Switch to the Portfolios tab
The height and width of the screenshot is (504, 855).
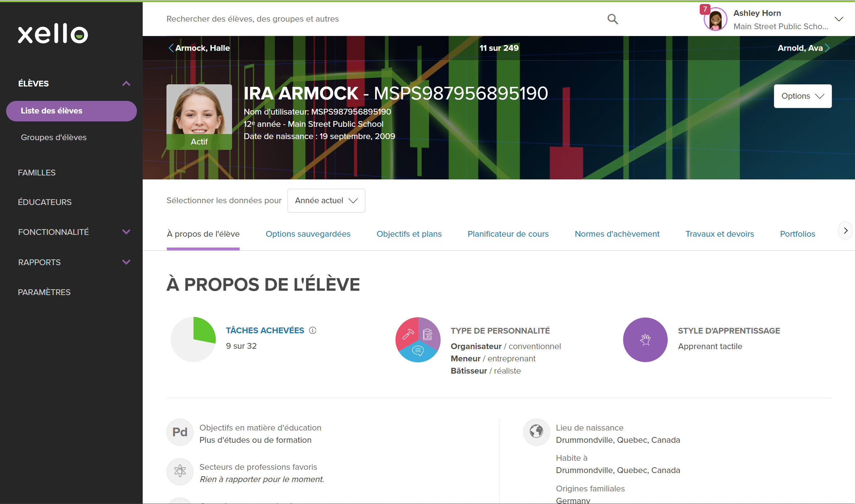pos(797,234)
